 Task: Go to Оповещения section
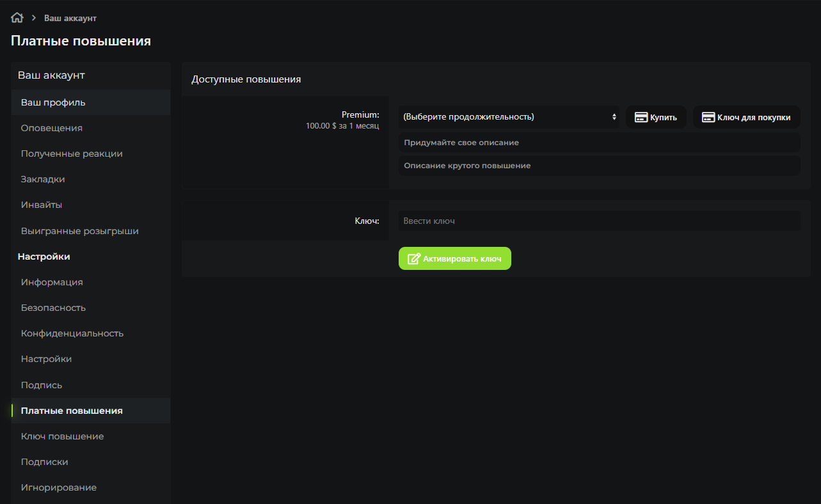tap(52, 128)
